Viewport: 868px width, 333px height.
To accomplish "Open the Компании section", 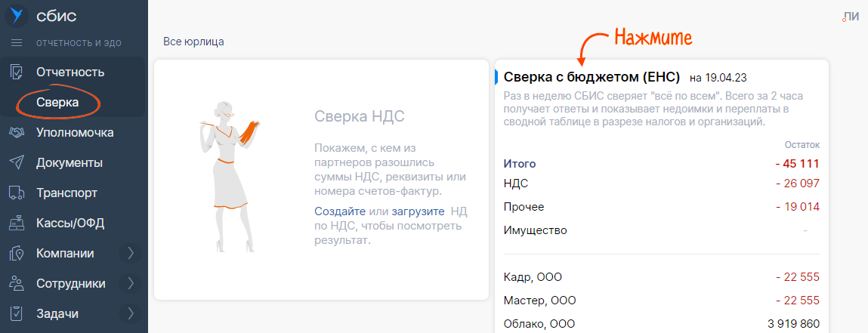I will tap(65, 254).
